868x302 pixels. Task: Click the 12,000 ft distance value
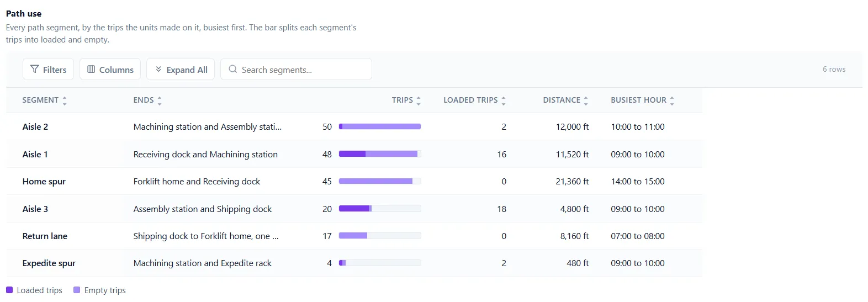point(572,126)
